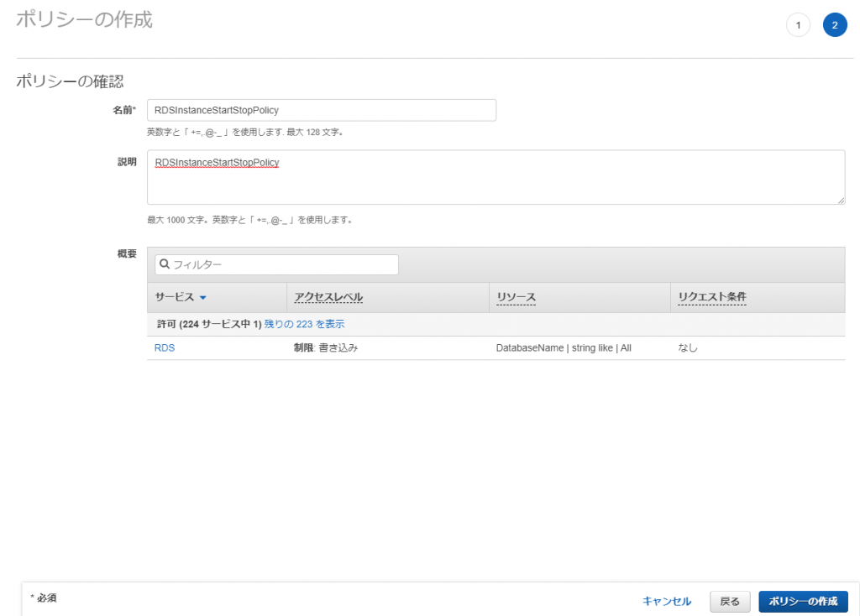
Task: Click the フィルター search box
Action: pyautogui.click(x=276, y=264)
